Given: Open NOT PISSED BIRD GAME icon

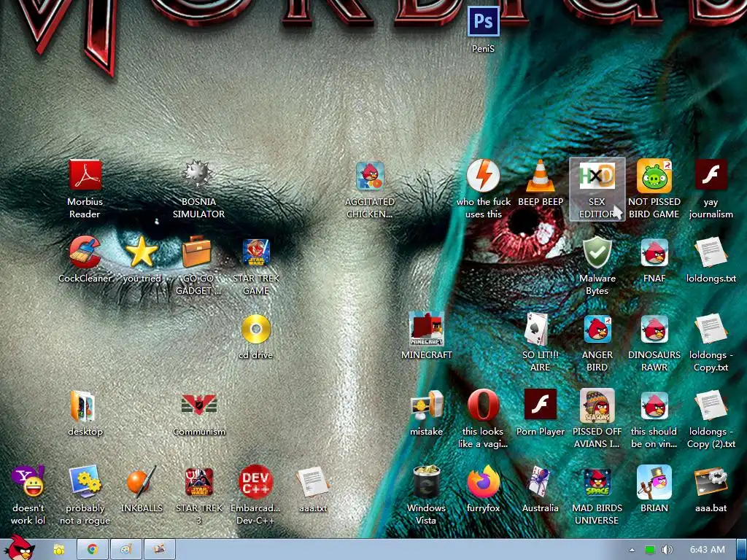Looking at the screenshot, I should click(654, 176).
